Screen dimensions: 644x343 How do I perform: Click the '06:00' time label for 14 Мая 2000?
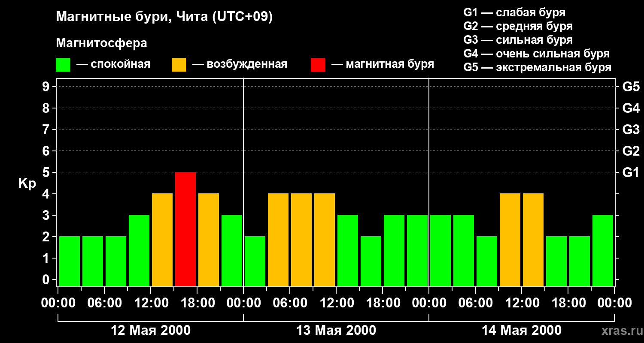(x=475, y=303)
